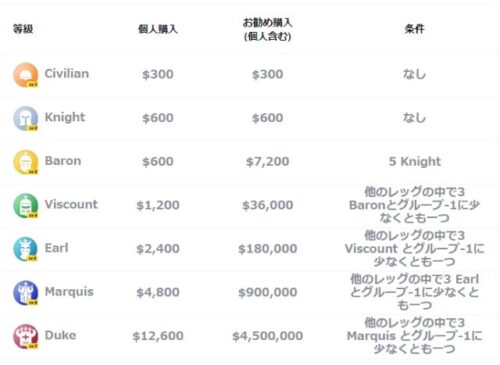Viewport: 500px width, 365px height.
Task: Click the Viscount condition description text
Action: 414,205
